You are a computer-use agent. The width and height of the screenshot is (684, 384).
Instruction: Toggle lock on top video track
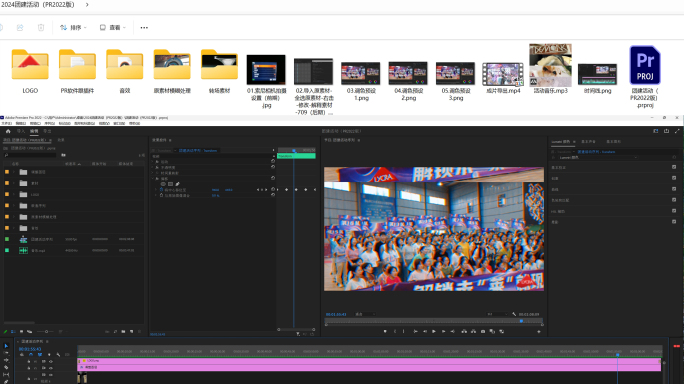[x=29, y=361]
